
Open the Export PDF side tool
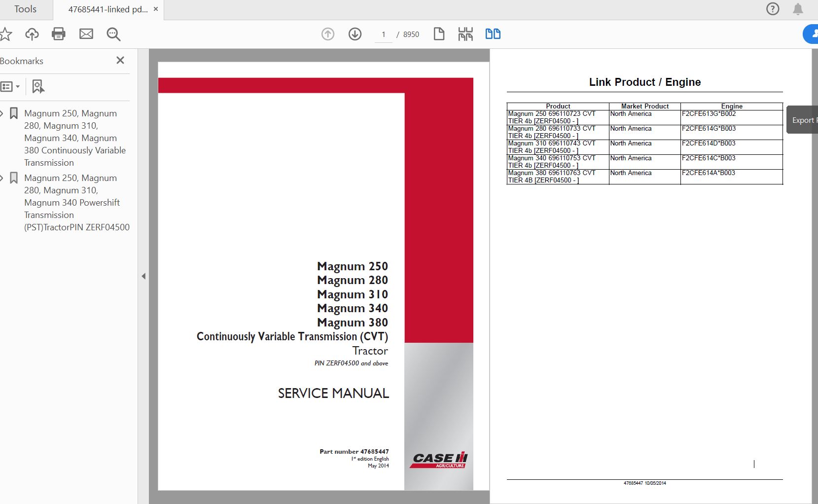(x=802, y=120)
